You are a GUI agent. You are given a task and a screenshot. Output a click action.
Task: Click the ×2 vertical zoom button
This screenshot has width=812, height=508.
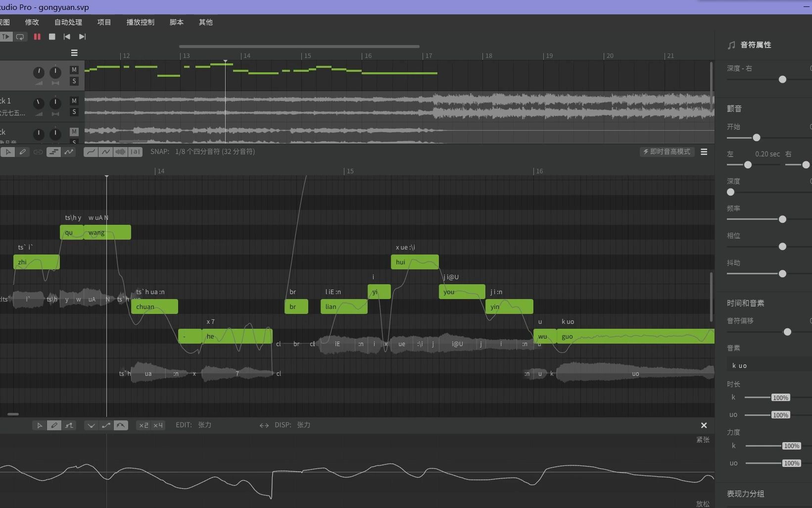143,425
